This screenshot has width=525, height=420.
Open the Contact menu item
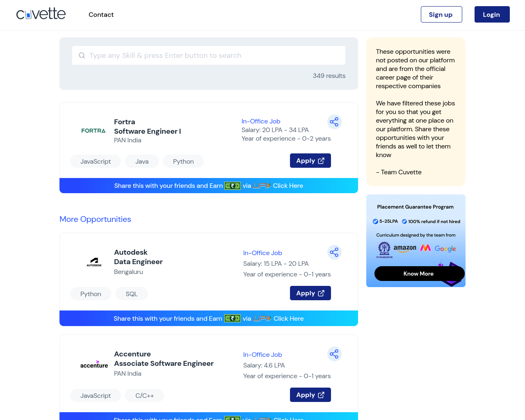point(101,15)
